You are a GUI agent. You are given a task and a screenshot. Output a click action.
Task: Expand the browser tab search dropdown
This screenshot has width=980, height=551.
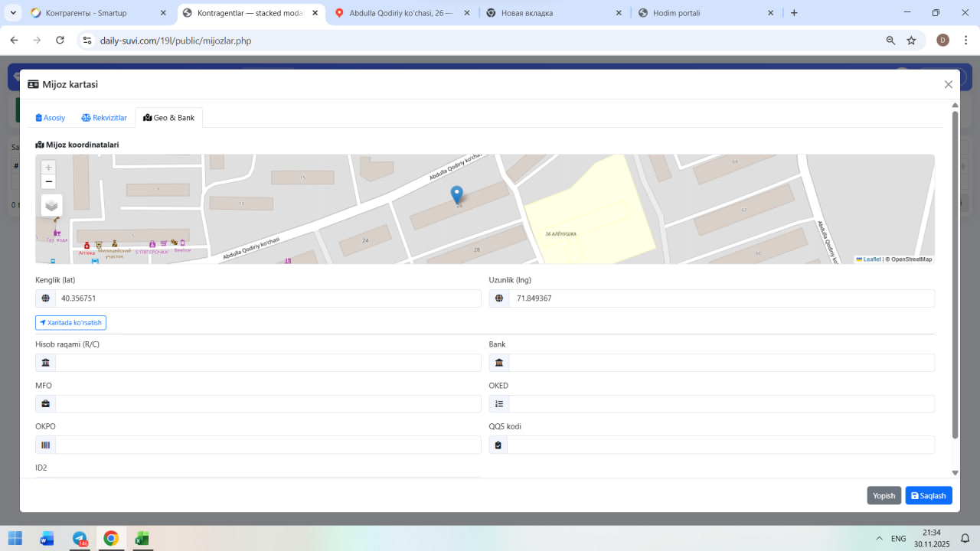13,13
